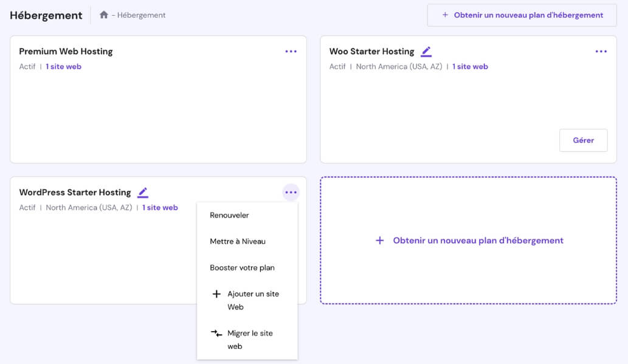
Task: Click the home icon in the breadcrumb
Action: pyautogui.click(x=104, y=15)
